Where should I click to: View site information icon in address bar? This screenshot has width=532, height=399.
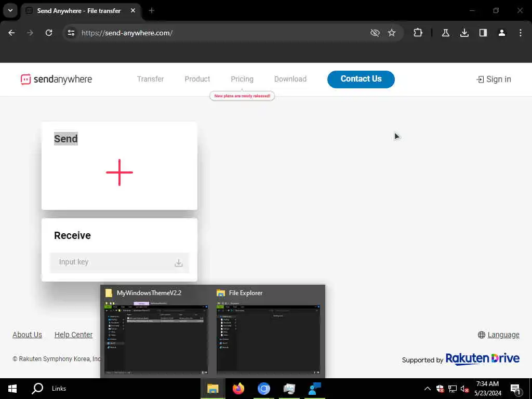point(71,33)
